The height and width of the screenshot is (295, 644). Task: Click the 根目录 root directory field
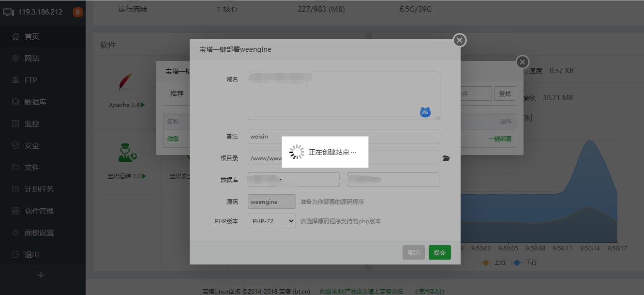tap(344, 158)
